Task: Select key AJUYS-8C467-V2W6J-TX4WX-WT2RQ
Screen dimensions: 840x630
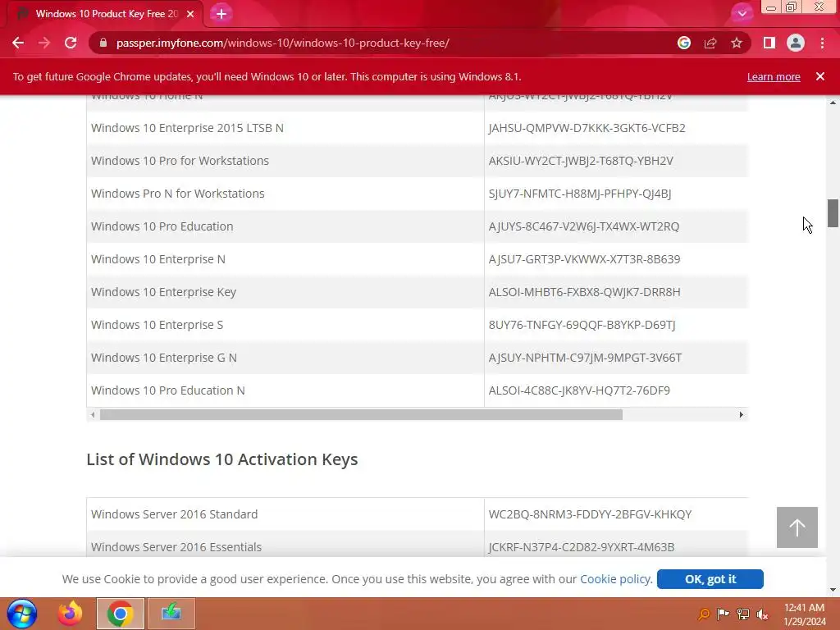Action: pyautogui.click(x=583, y=226)
